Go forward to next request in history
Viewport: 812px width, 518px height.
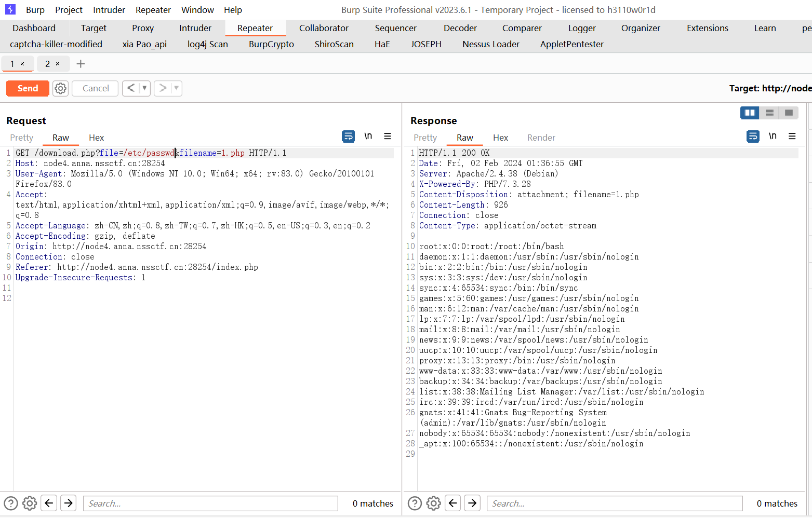click(163, 88)
